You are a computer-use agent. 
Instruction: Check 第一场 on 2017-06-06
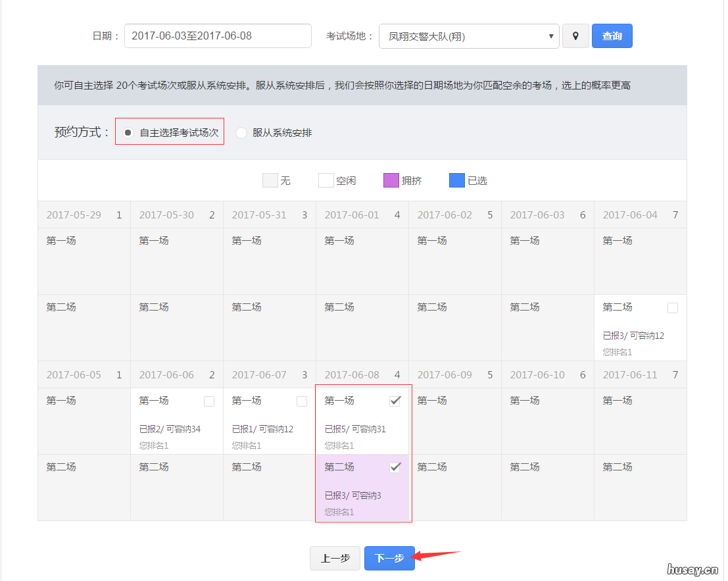tap(209, 401)
